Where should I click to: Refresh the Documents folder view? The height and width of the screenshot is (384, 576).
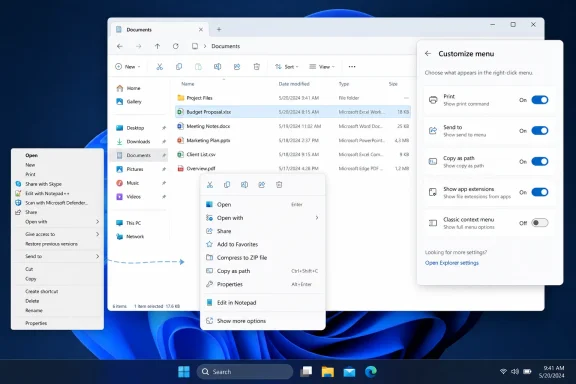tap(176, 46)
